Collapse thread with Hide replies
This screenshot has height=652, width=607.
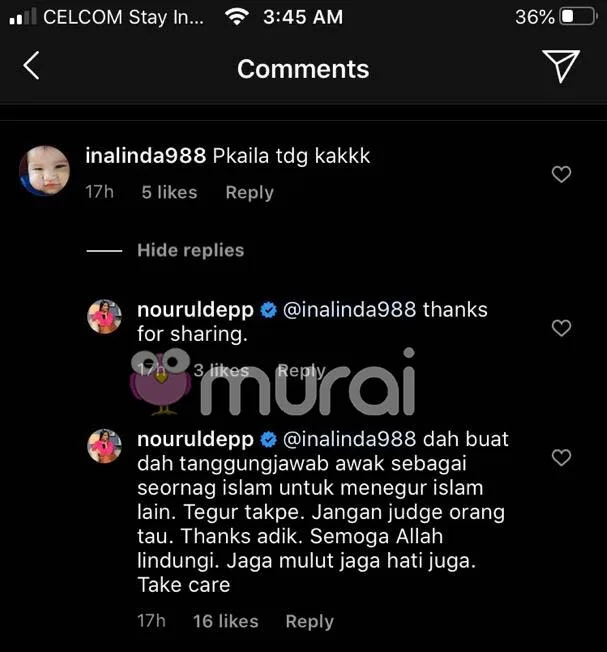190,250
